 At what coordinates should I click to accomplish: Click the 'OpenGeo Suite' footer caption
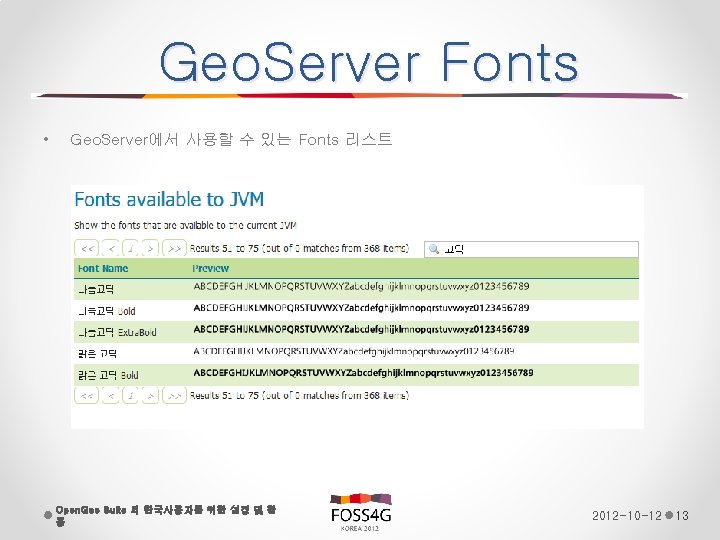pos(166,515)
